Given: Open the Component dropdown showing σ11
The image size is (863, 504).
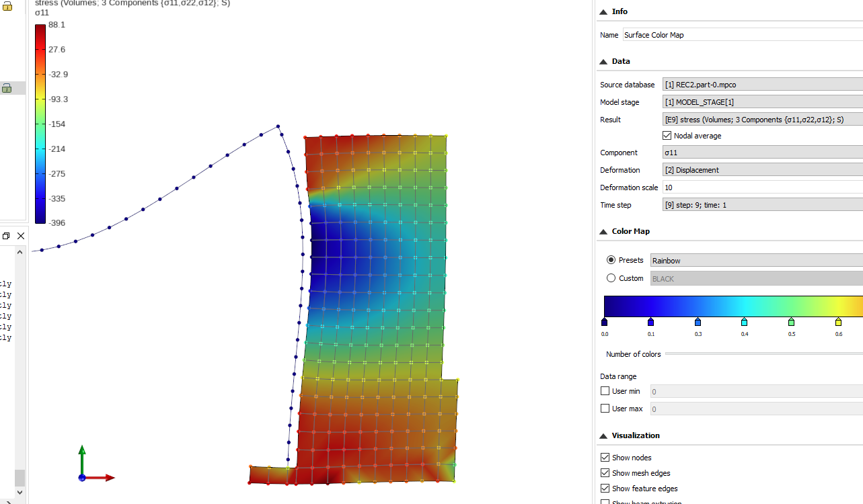Looking at the screenshot, I should point(763,153).
